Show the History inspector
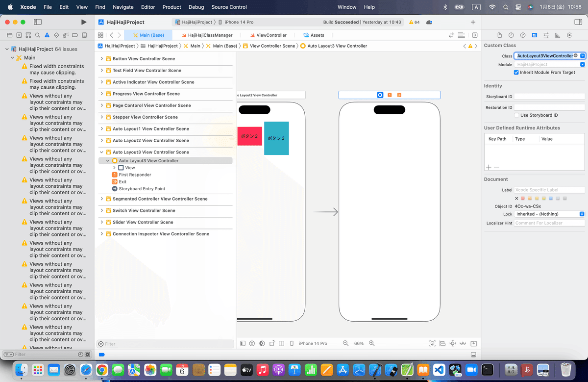 511,35
